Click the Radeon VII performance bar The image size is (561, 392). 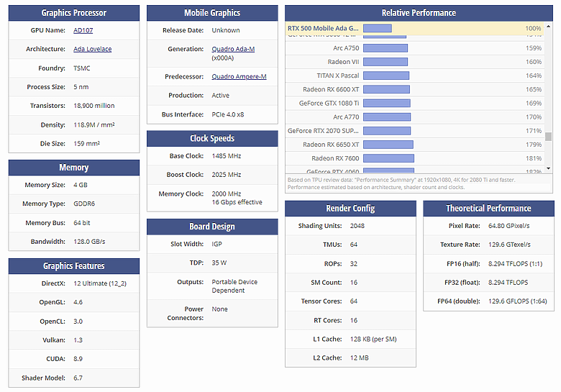(x=386, y=62)
